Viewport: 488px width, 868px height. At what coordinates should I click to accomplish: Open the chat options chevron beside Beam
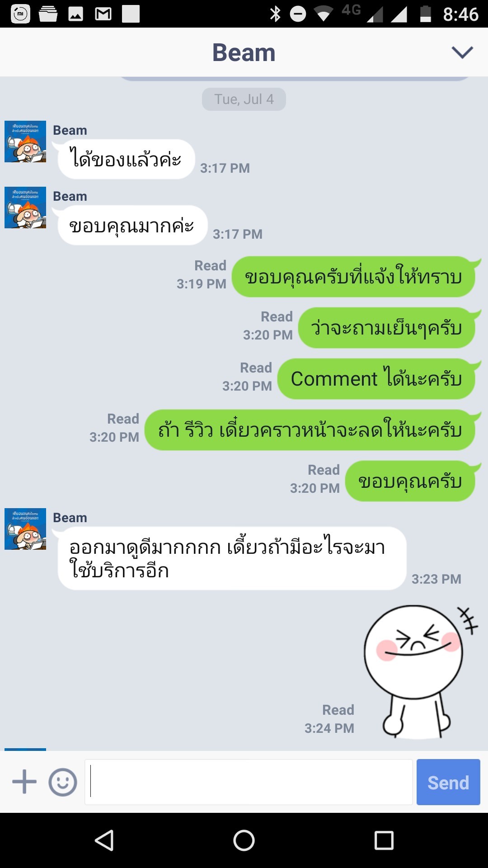pyautogui.click(x=462, y=52)
